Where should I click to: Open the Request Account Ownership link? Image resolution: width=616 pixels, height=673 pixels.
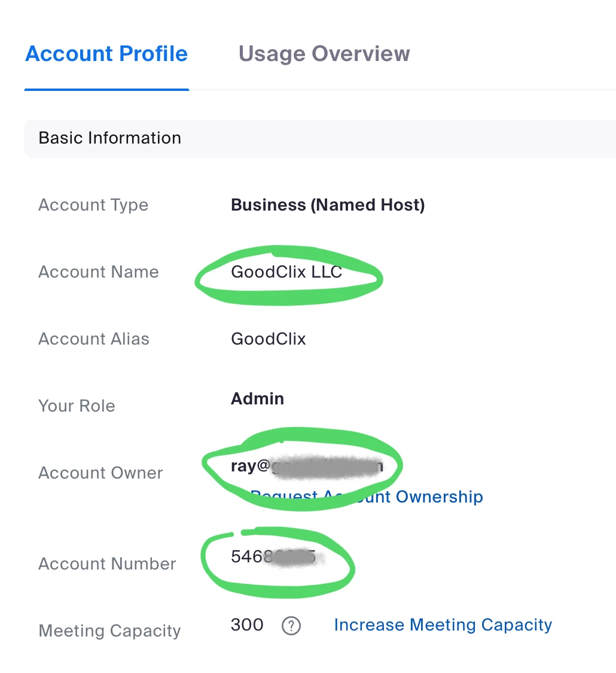pos(367,497)
